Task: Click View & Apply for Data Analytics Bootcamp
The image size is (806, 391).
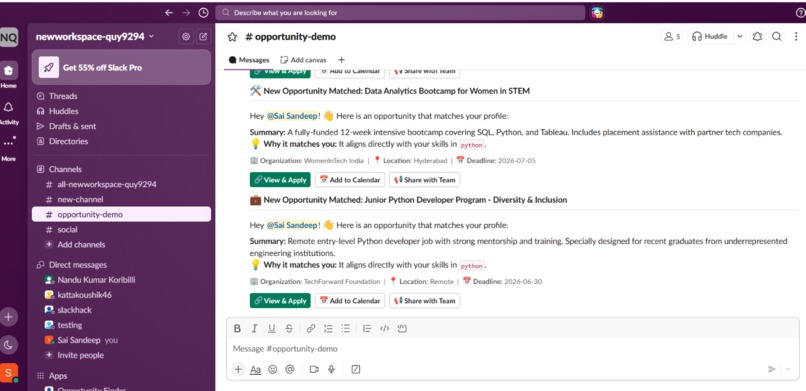Action: tap(280, 180)
